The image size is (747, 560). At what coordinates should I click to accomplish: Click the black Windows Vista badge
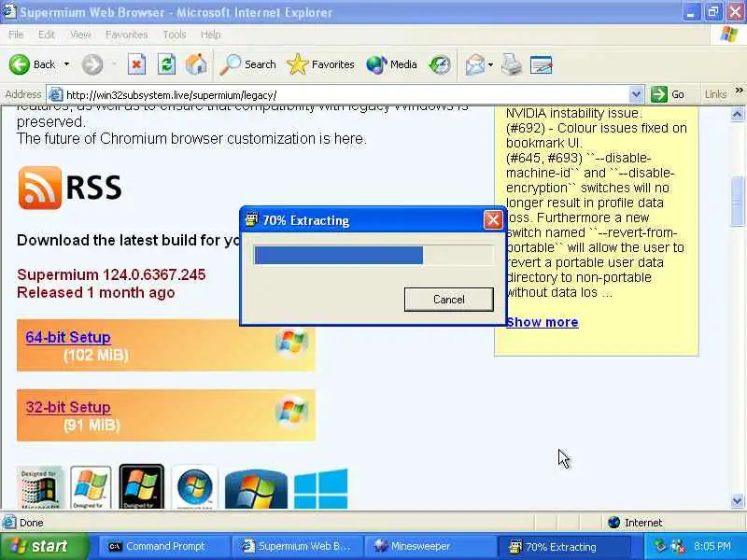(142, 486)
